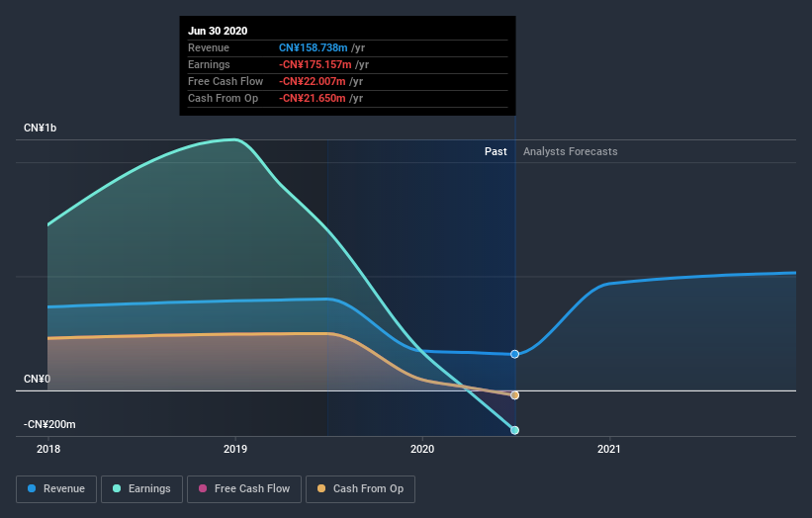The width and height of the screenshot is (812, 518).
Task: Toggle the Revenue legend button
Action: (56, 489)
